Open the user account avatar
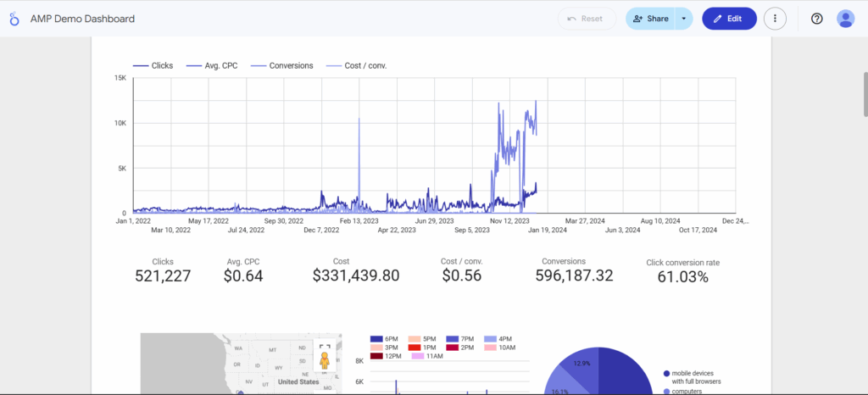 845,19
